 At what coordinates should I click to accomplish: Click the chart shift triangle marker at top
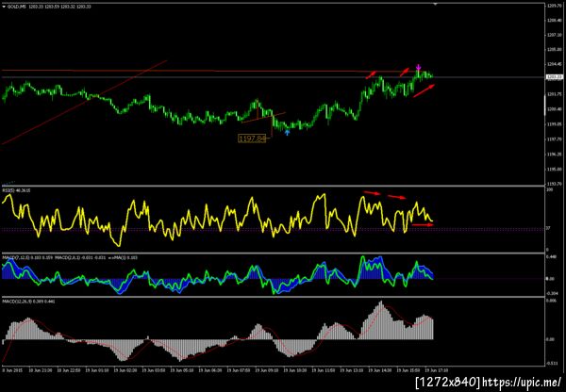[435, 4]
